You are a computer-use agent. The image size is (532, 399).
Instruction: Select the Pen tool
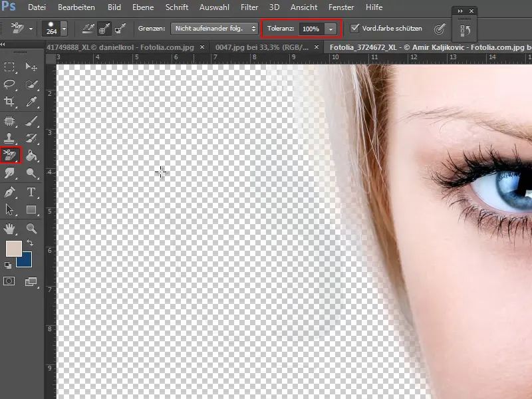[9, 192]
